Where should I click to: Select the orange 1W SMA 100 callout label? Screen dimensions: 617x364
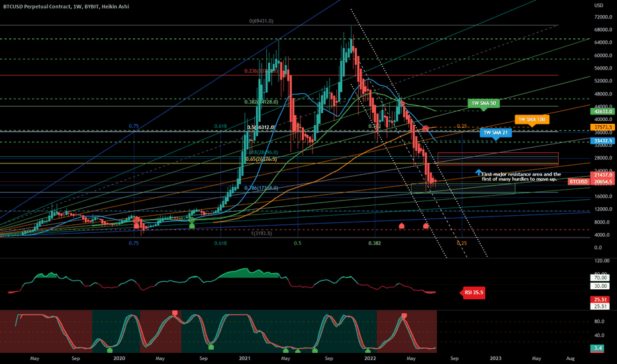coord(532,120)
